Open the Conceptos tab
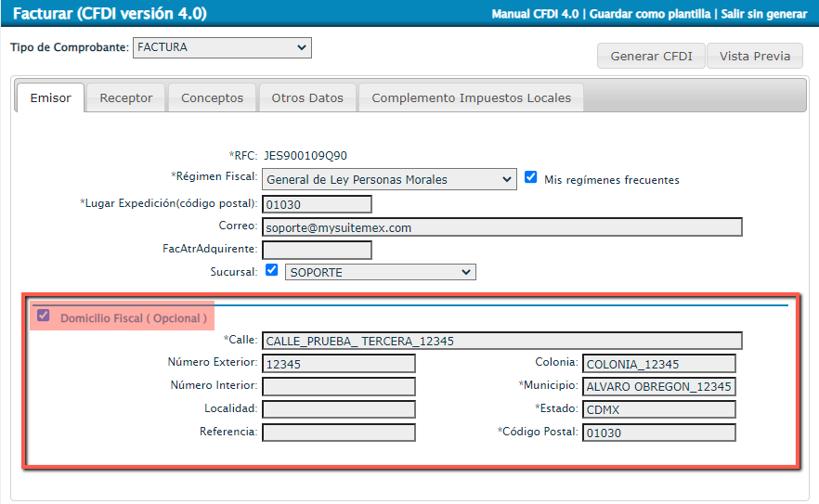 point(212,97)
